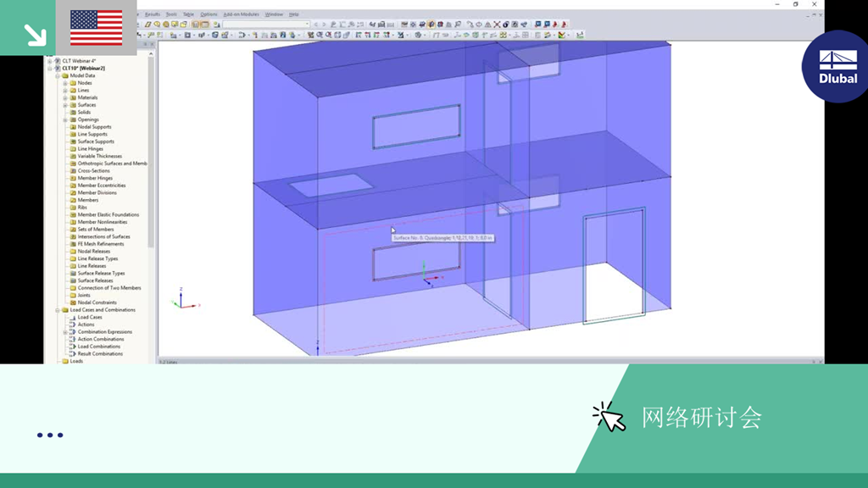Screen dimensions: 868x488
Task: Click the scissors-like X toolbar icon
Action: pos(497,25)
